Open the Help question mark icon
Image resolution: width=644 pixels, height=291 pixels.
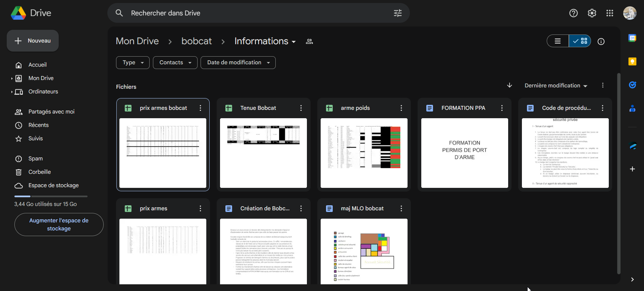[x=573, y=13]
